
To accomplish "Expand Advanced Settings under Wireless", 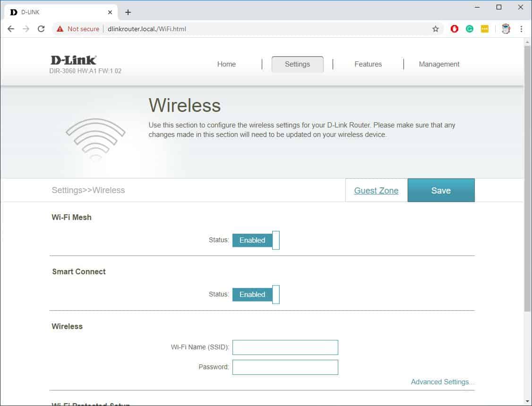I will pos(442,381).
